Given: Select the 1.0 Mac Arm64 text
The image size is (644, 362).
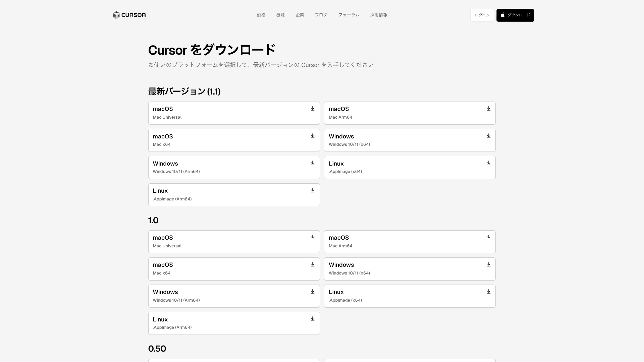Looking at the screenshot, I should 340,246.
